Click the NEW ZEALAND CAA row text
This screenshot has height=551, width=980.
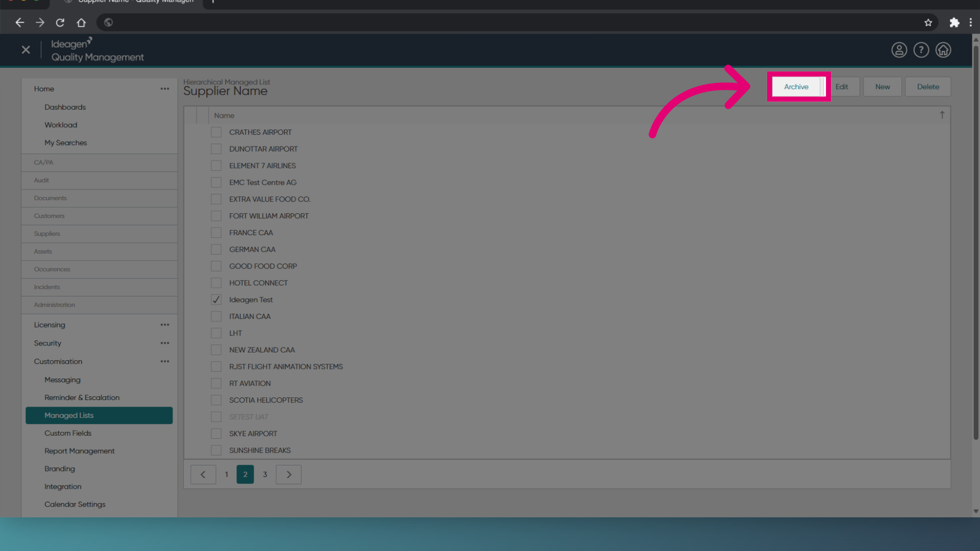point(262,350)
